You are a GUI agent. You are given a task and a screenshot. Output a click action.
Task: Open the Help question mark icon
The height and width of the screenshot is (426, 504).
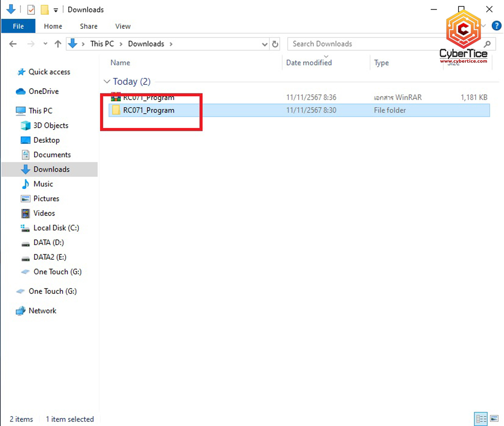[496, 26]
